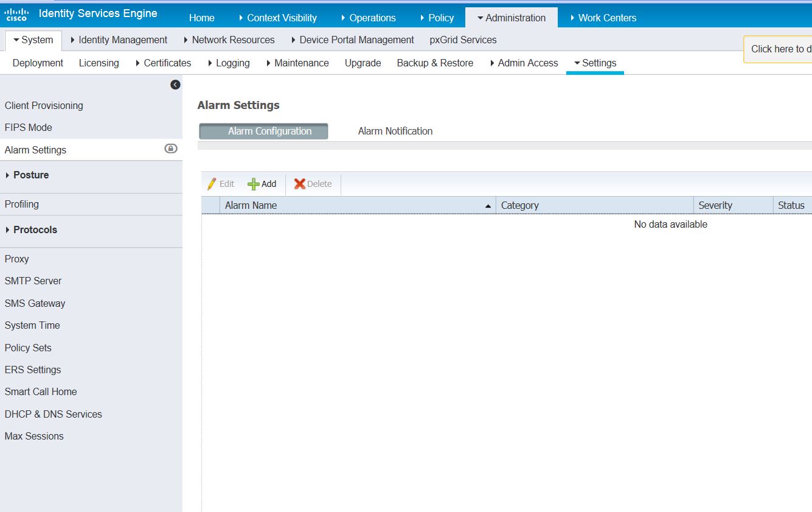Collapse the left sidebar with arrow icon

175,85
